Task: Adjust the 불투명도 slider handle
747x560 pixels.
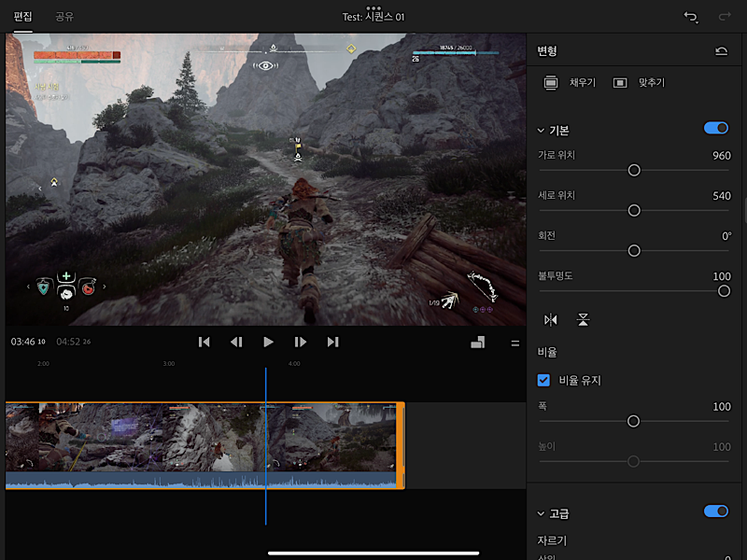Action: pos(724,291)
